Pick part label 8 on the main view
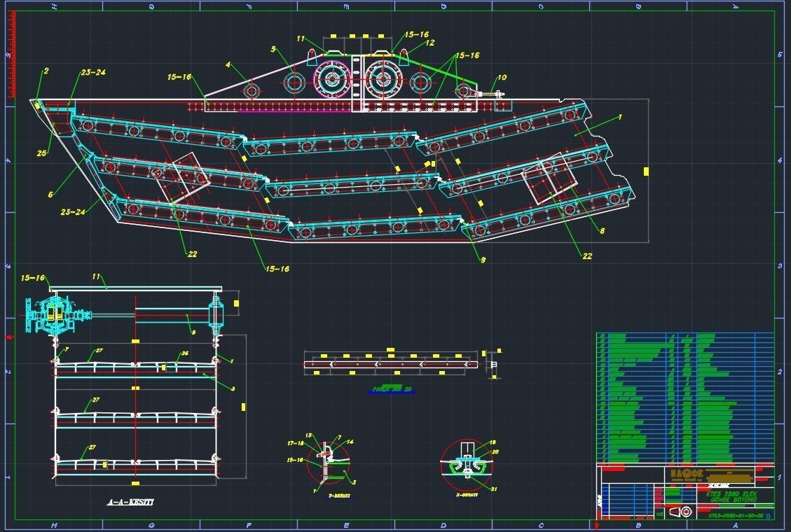 pos(602,231)
